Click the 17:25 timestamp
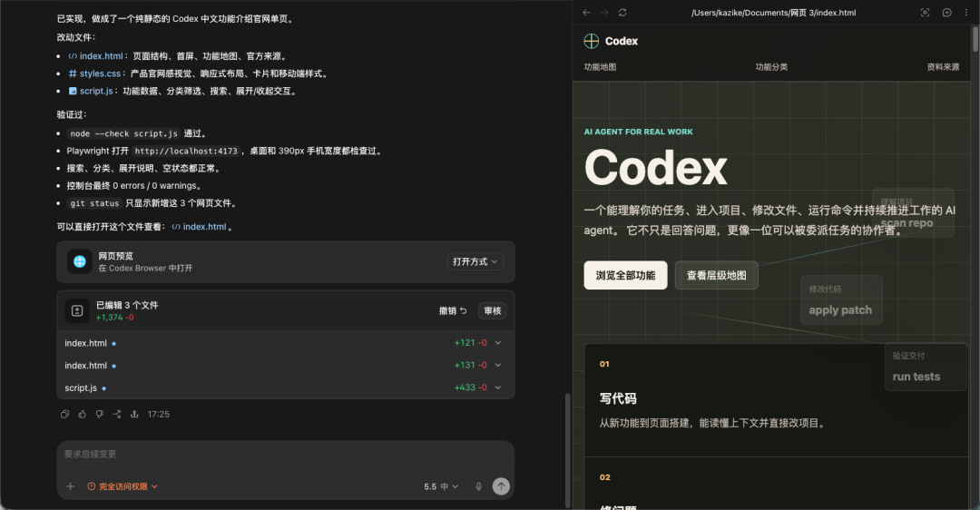Image resolution: width=980 pixels, height=510 pixels. point(159,415)
